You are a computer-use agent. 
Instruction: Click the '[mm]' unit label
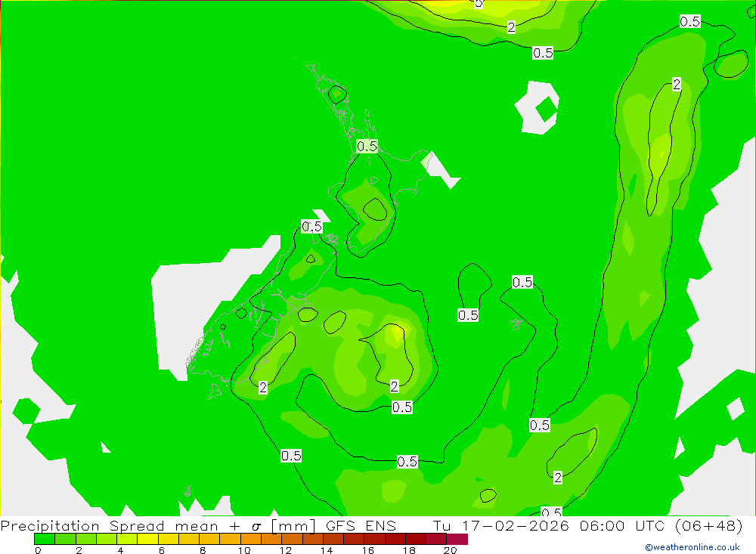click(x=293, y=525)
